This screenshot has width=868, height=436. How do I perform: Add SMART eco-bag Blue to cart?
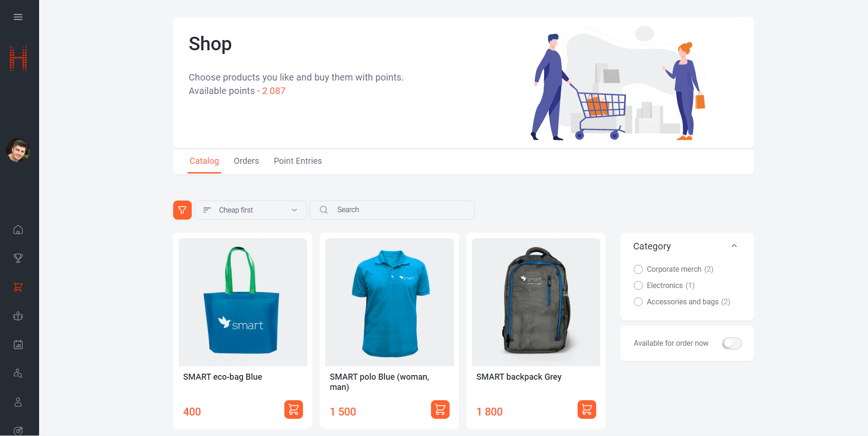294,409
